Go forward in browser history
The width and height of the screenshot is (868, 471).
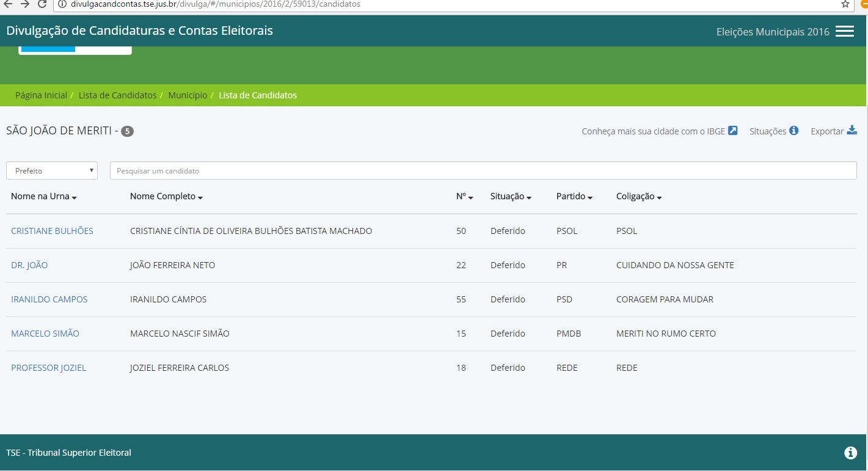[x=25, y=4]
